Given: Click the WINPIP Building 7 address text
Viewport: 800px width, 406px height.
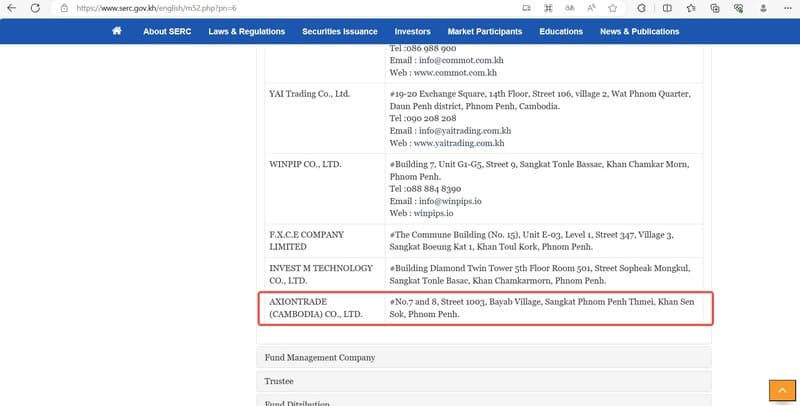Looking at the screenshot, I should [x=539, y=170].
